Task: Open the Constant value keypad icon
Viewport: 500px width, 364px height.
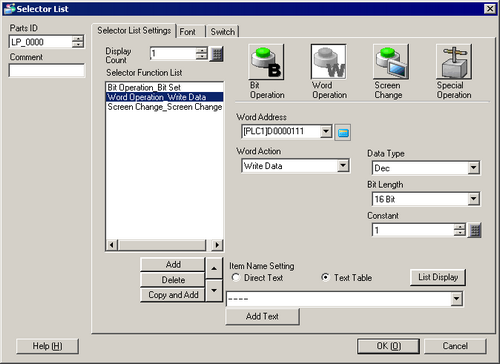Action: click(475, 230)
